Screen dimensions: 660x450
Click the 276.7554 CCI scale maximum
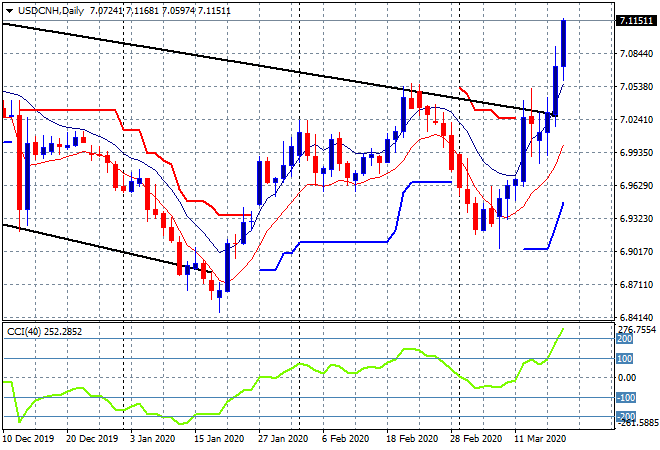coord(637,330)
